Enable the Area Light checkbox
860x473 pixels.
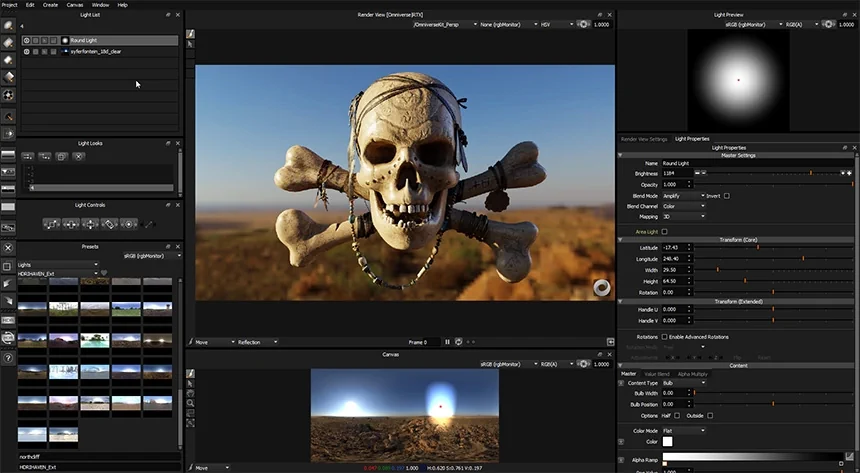coord(664,232)
